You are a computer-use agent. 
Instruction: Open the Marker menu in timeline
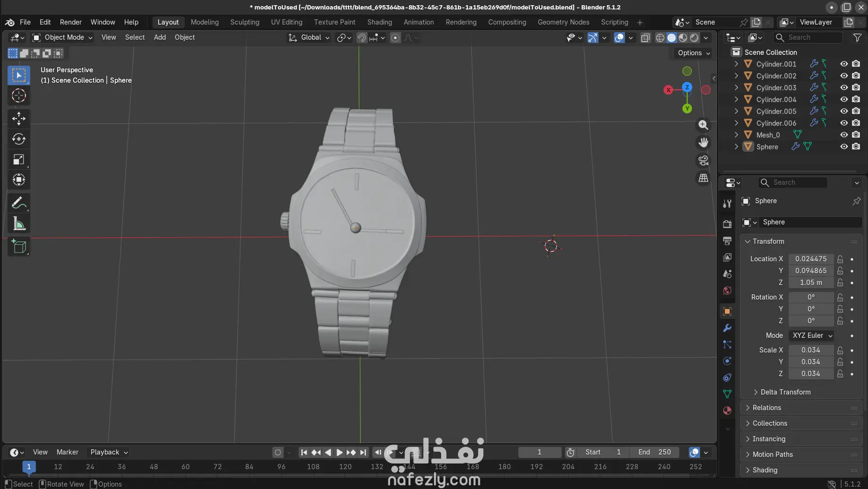tap(68, 452)
